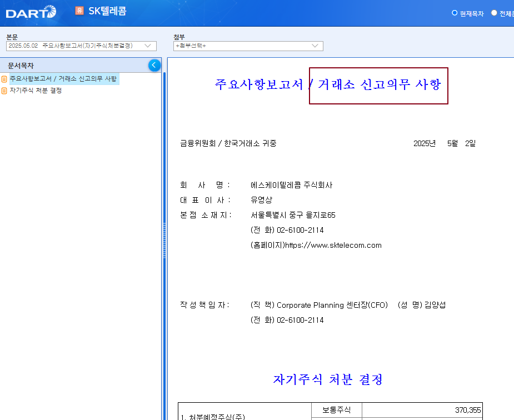Click the yellow KOSPI market badge beside SK텔레콤

pos(78,11)
